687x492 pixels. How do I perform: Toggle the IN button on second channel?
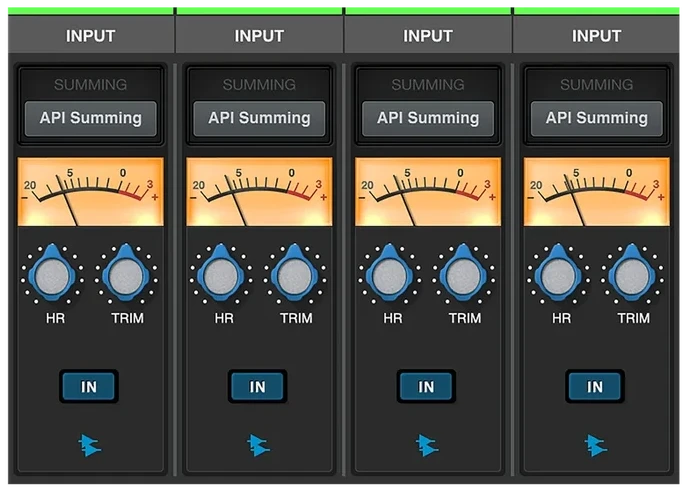[258, 386]
